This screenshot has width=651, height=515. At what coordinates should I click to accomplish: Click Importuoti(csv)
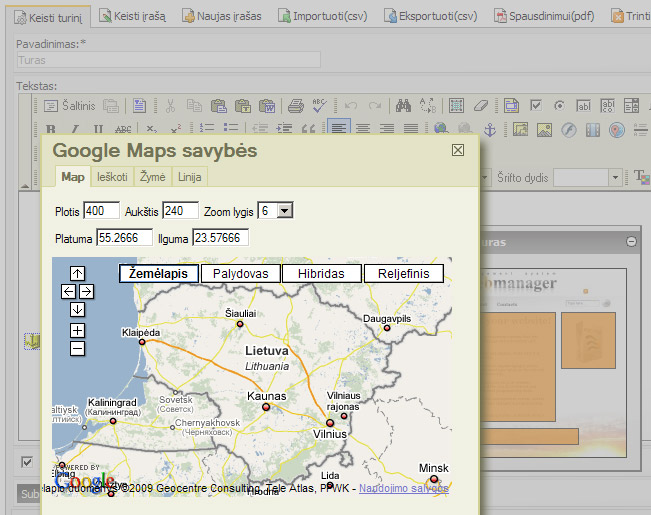pos(323,16)
